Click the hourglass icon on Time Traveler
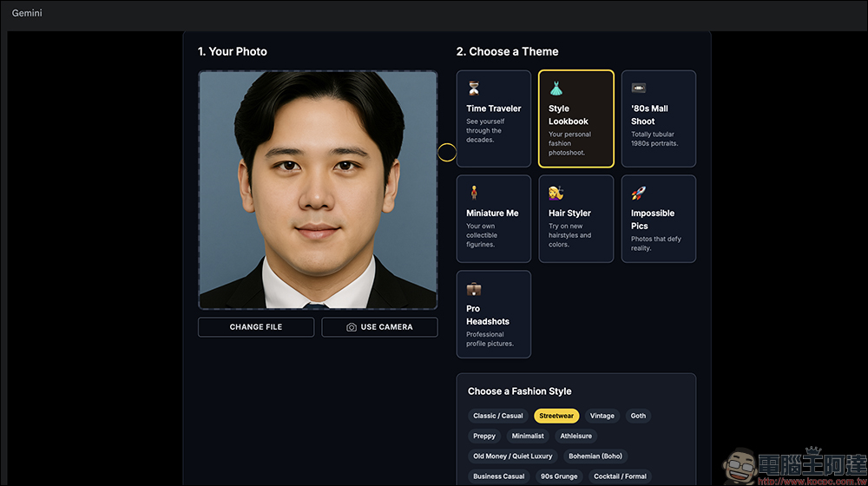Image resolution: width=868 pixels, height=486 pixels. click(473, 88)
